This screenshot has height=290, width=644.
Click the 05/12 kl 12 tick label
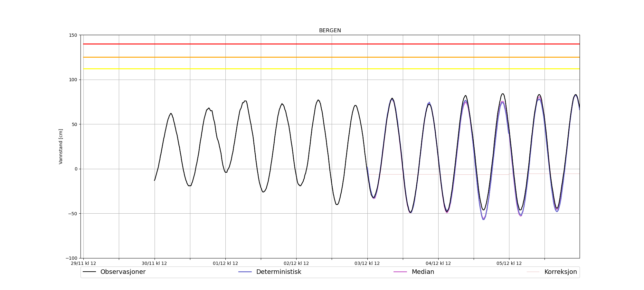click(x=509, y=263)
